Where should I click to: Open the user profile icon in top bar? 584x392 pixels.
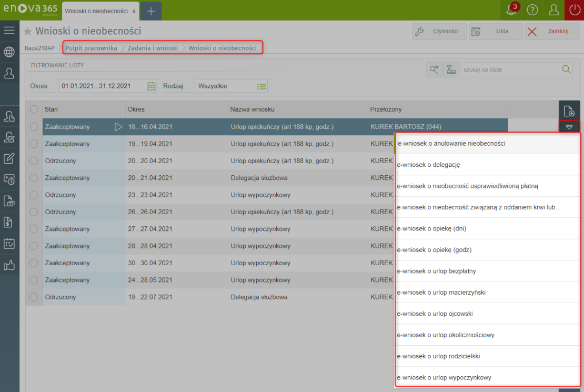pyautogui.click(x=553, y=10)
